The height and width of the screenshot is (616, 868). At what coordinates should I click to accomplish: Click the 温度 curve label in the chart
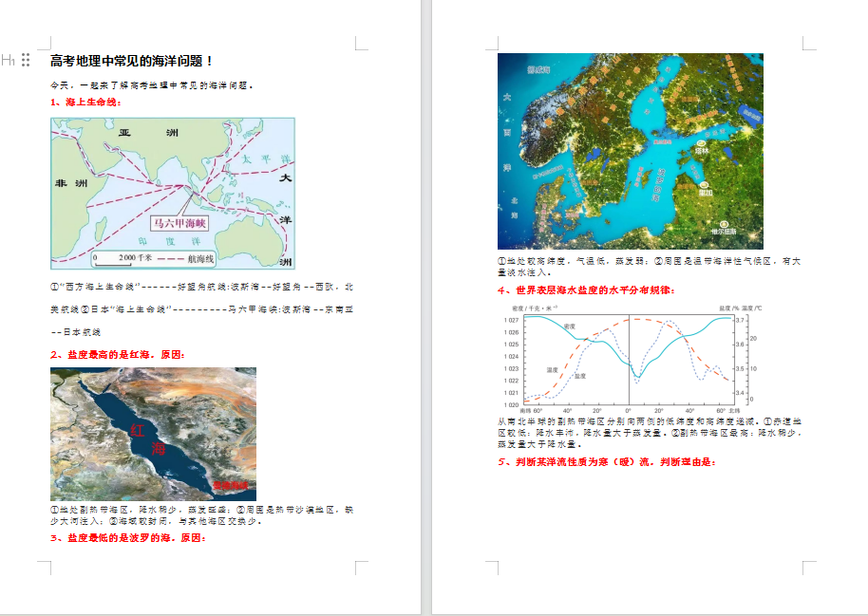pyautogui.click(x=553, y=370)
